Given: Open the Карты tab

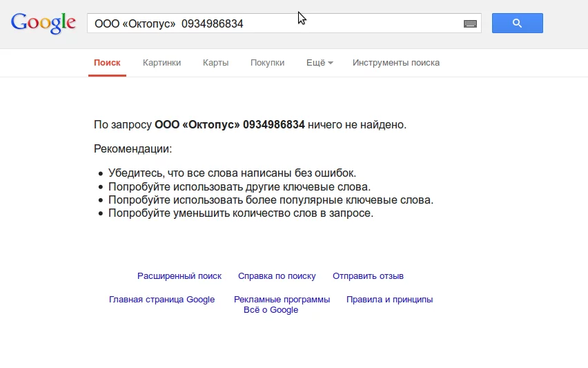Looking at the screenshot, I should pos(215,63).
